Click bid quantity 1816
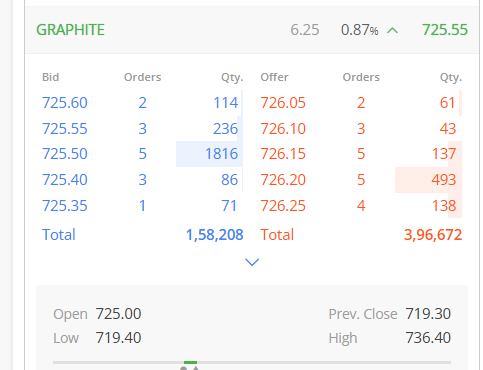The image size is (483, 370). pos(221,154)
